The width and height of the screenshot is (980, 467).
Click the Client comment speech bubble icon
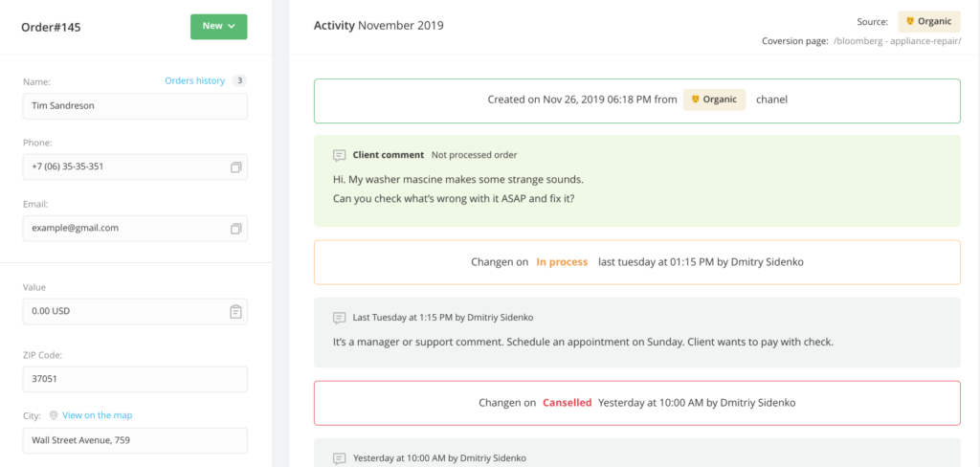(340, 155)
